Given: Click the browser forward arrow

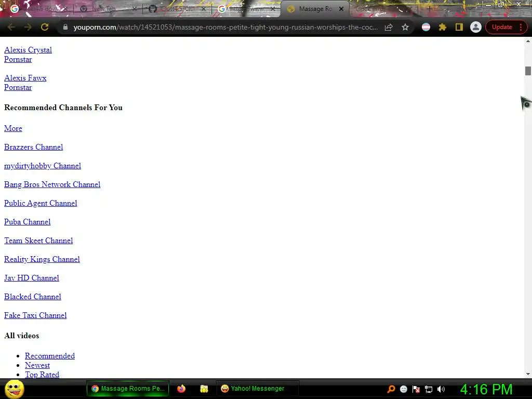Looking at the screenshot, I should click(x=28, y=27).
